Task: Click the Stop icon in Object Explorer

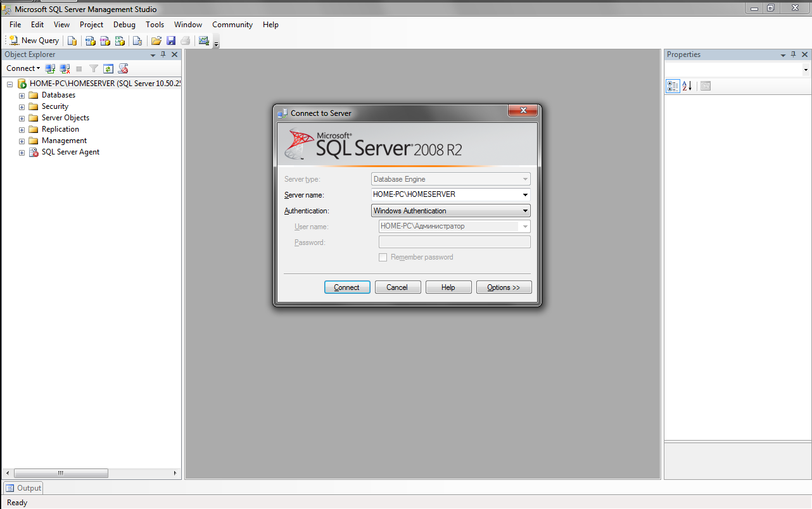Action: coord(79,68)
